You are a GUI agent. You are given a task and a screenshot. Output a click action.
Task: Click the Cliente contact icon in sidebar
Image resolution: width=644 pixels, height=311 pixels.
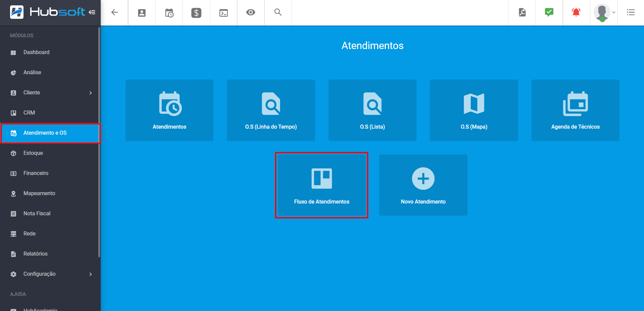tap(13, 93)
